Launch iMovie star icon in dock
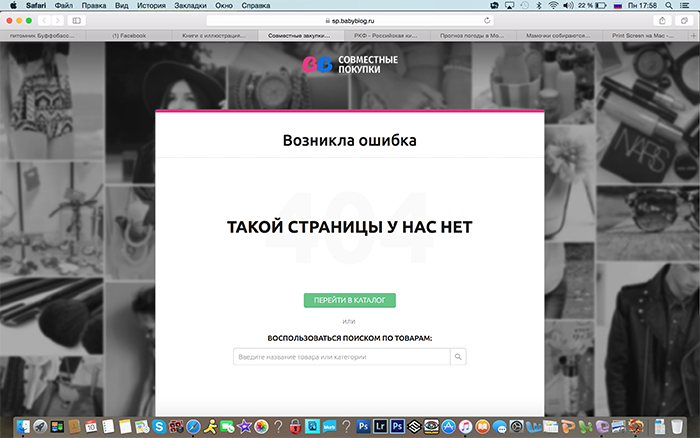This screenshot has height=438, width=700. point(244,427)
